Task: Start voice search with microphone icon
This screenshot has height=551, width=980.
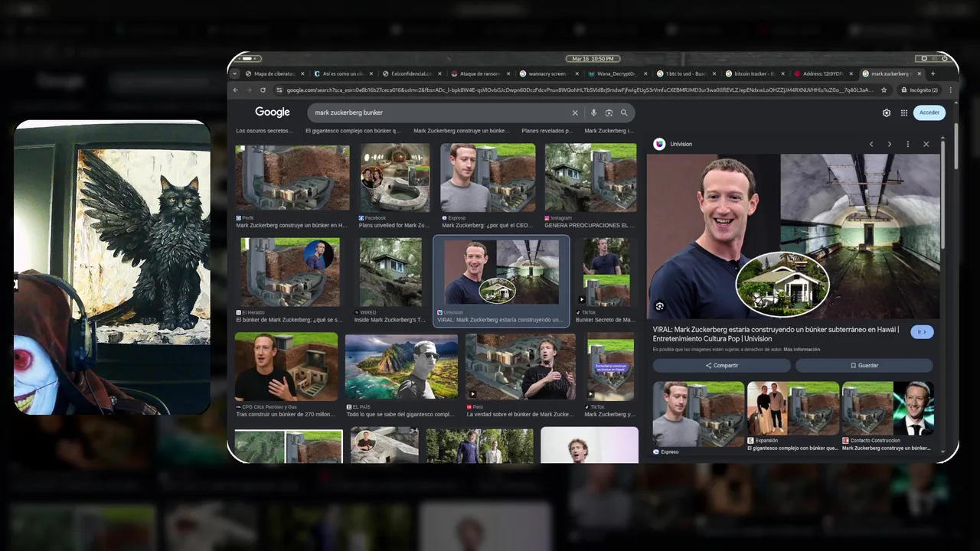Action: pyautogui.click(x=593, y=112)
